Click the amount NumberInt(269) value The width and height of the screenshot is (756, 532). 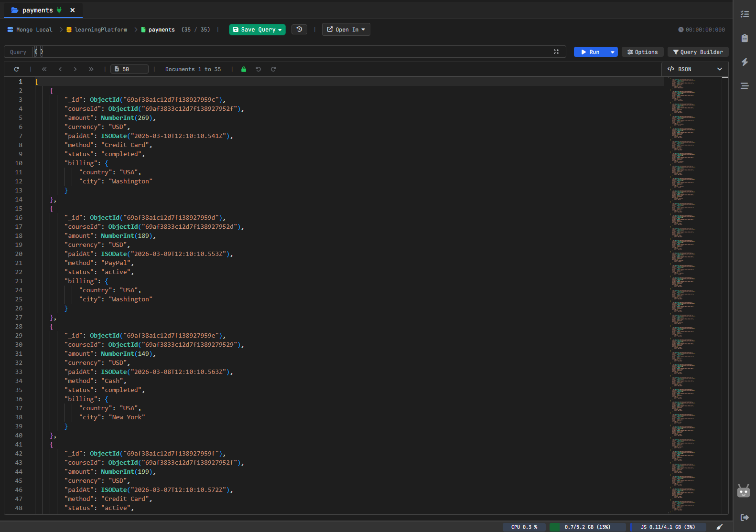coord(127,118)
